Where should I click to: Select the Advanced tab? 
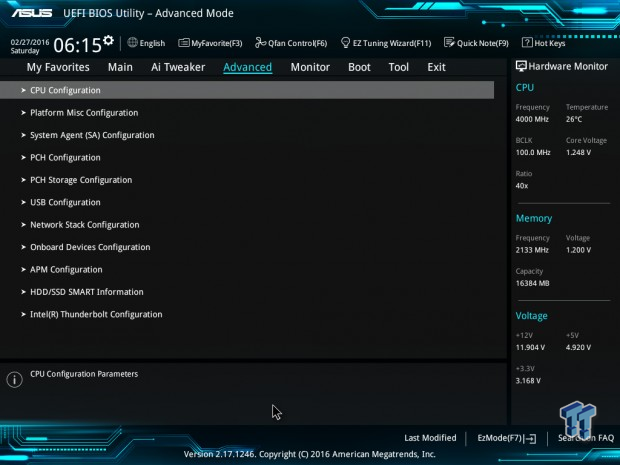[x=248, y=67]
